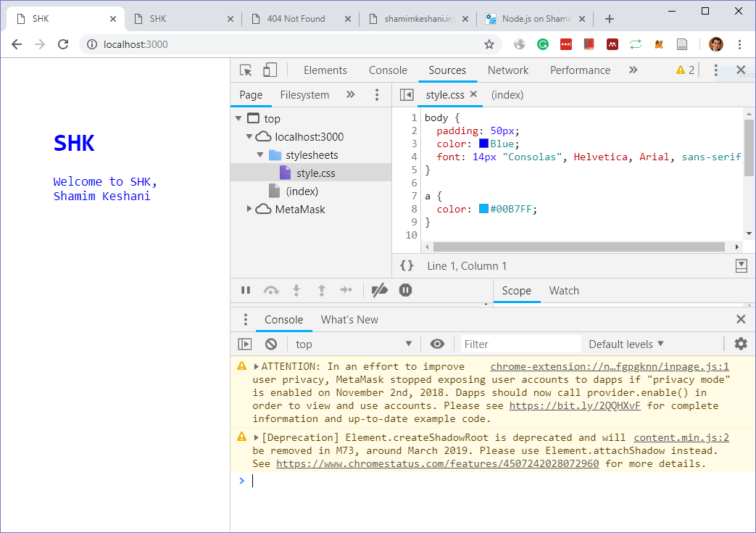Click the pause script execution icon
756x533 pixels.
click(x=246, y=290)
